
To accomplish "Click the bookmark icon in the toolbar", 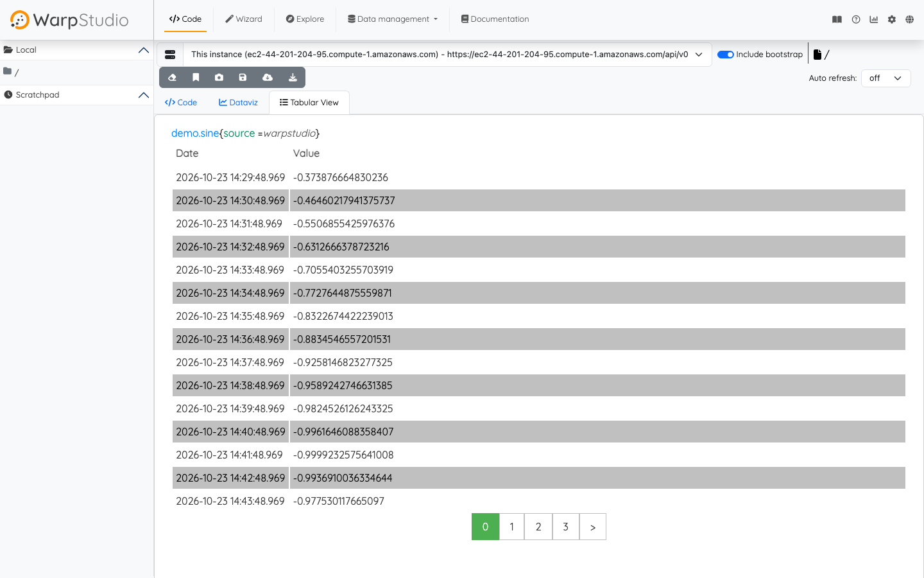I will point(196,78).
